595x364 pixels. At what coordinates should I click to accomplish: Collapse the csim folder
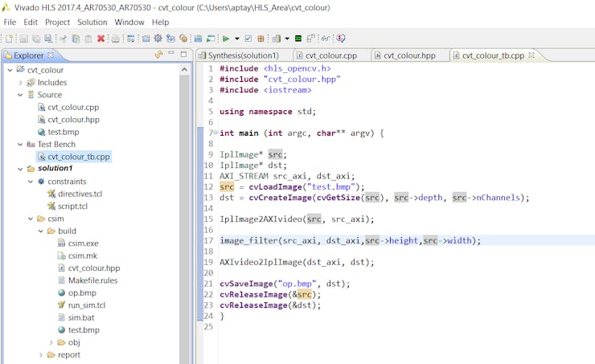point(31,219)
